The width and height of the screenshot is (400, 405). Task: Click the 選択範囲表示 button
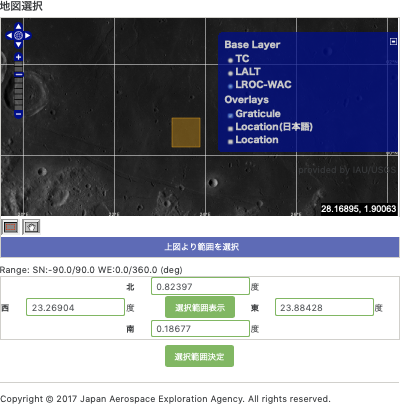[200, 307]
